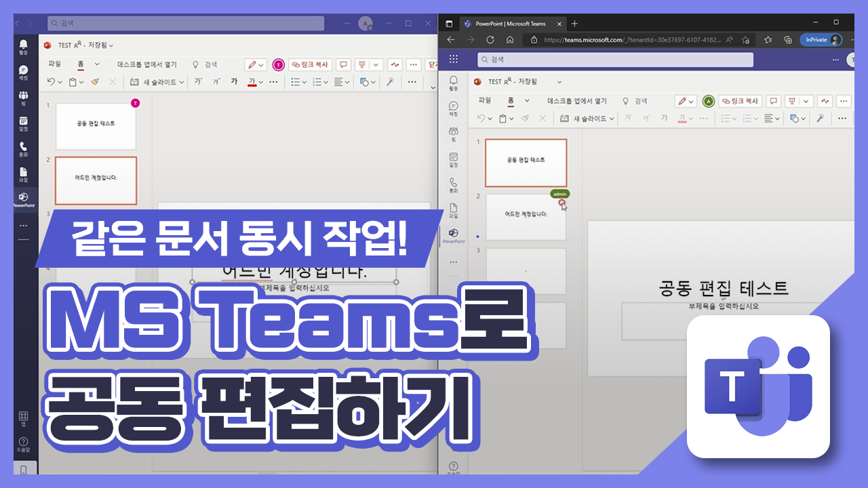Screen dimensions: 868x488
Task: Open 파일 tab in browser window
Action: click(485, 101)
